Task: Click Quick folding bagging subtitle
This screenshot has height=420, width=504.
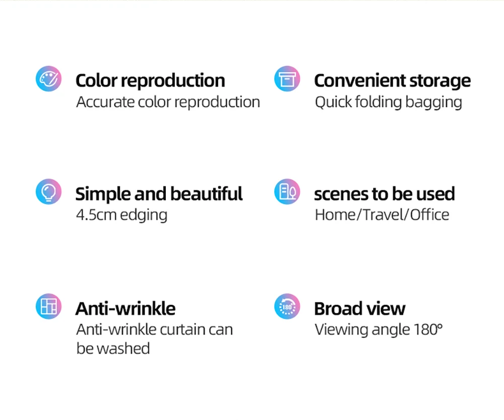Action: [388, 103]
